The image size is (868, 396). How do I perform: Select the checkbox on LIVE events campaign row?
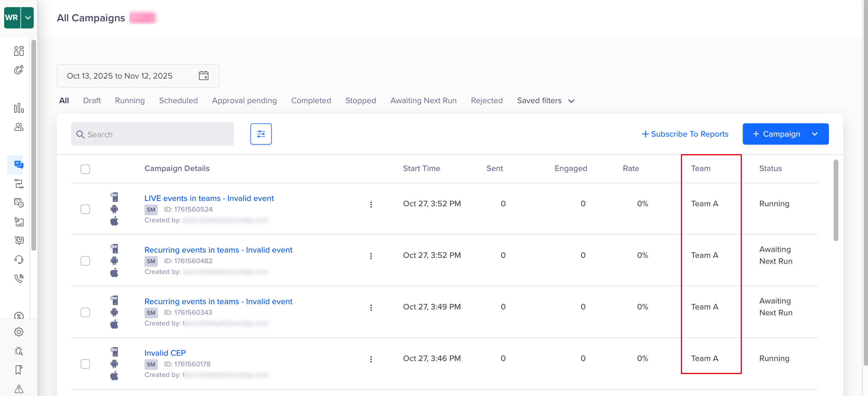(85, 209)
